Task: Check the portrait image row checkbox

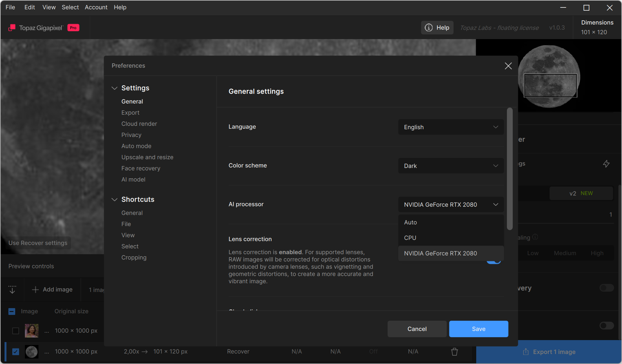Action: click(x=16, y=331)
